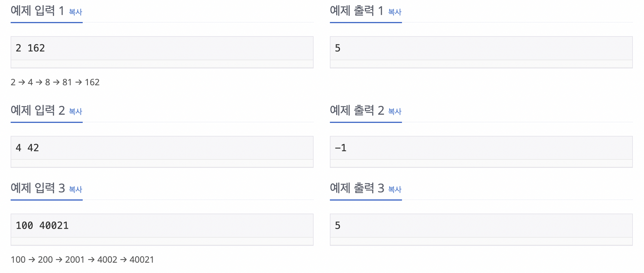Click the 예제 출력 1 heading

click(357, 11)
